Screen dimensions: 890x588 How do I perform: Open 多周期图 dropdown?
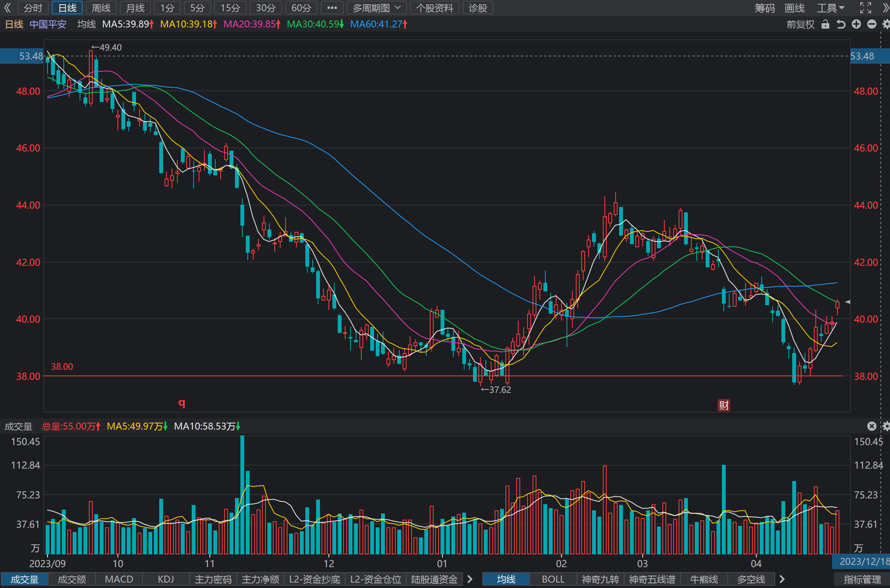376,8
